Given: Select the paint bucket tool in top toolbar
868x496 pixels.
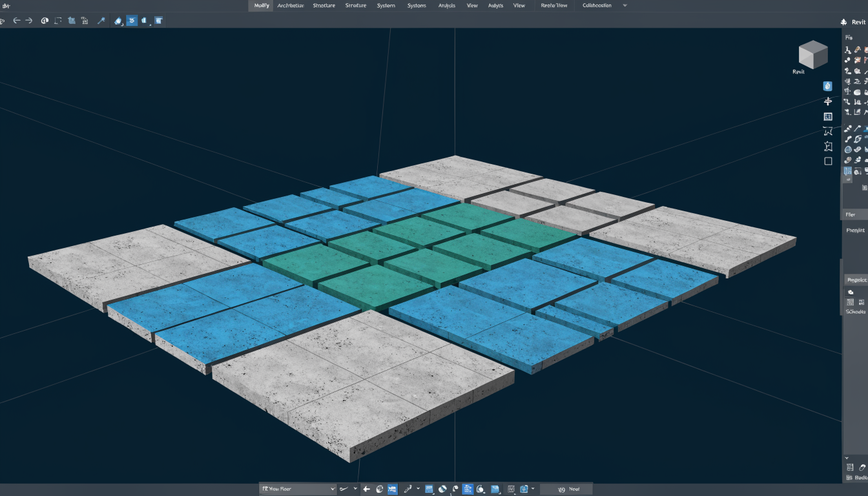Looking at the screenshot, I should click(x=118, y=21).
